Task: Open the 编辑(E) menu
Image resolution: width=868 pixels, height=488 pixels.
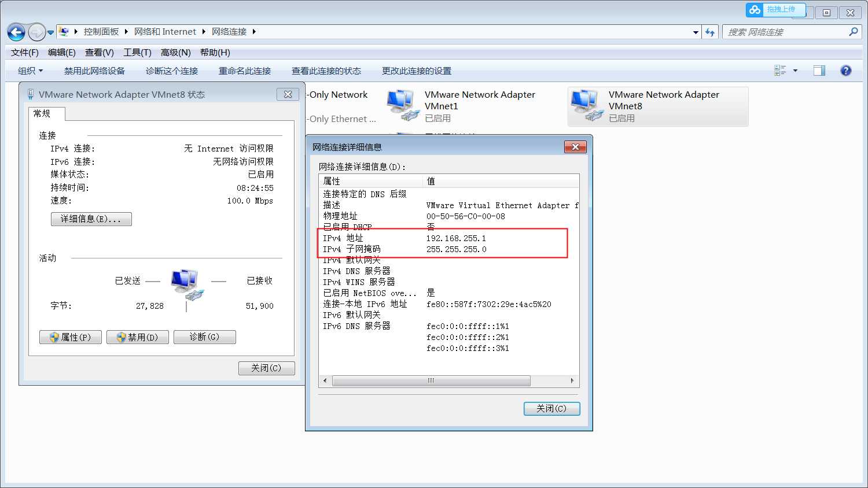Action: pos(62,53)
